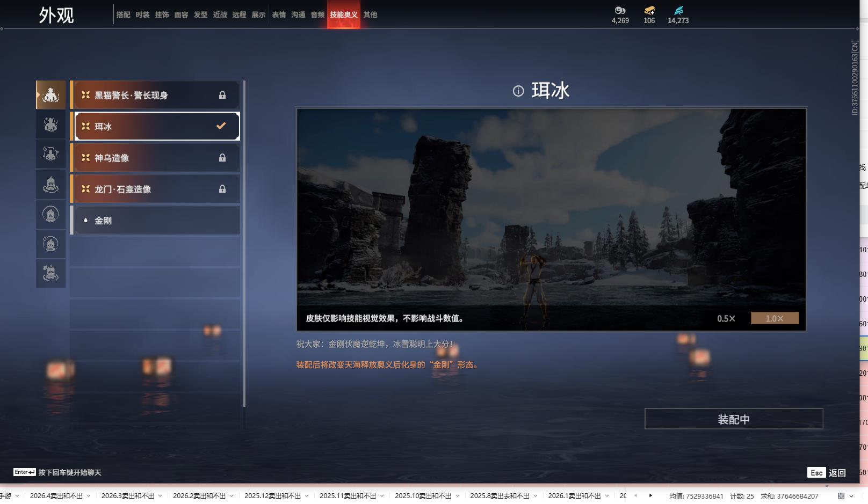
Task: Click the bottom bell-with-leaf category icon
Action: coord(50,273)
